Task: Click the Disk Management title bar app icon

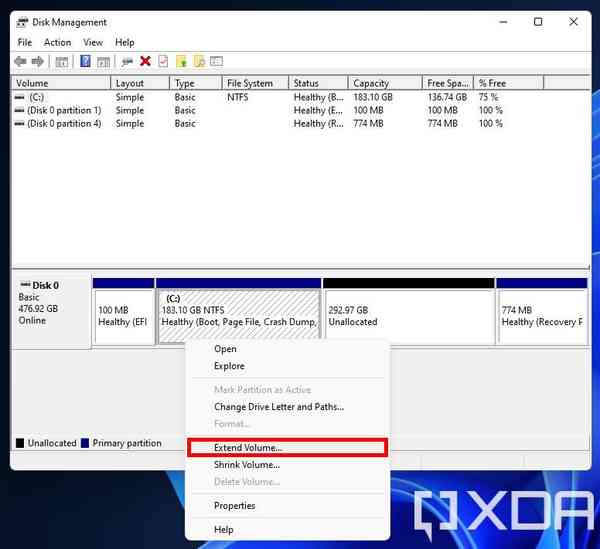Action: [x=22, y=23]
